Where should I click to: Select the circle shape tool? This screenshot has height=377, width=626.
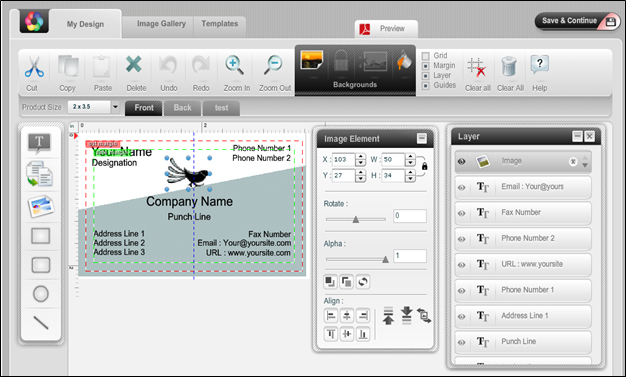coord(41,294)
